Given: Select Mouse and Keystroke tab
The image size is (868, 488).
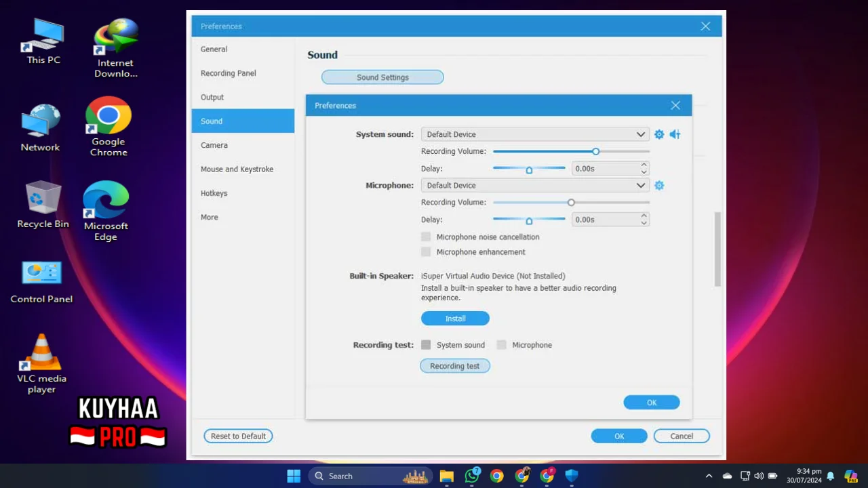Looking at the screenshot, I should pos(243,169).
